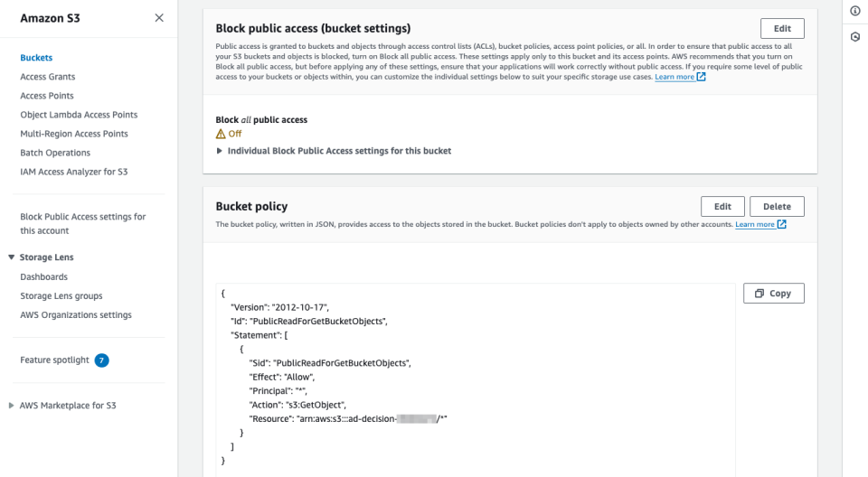Click the hexagon icon in right rail
The width and height of the screenshot is (868, 477).
coord(854,36)
